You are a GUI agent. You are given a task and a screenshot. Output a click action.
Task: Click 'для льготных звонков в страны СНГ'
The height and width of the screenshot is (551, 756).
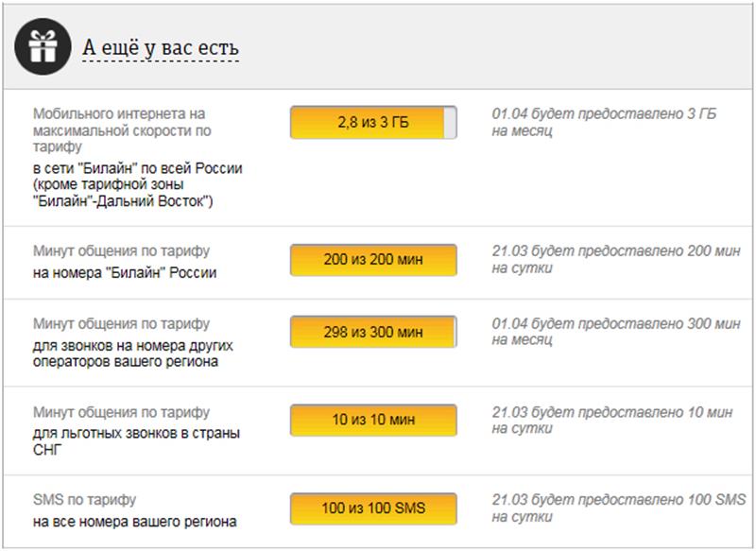point(136,441)
